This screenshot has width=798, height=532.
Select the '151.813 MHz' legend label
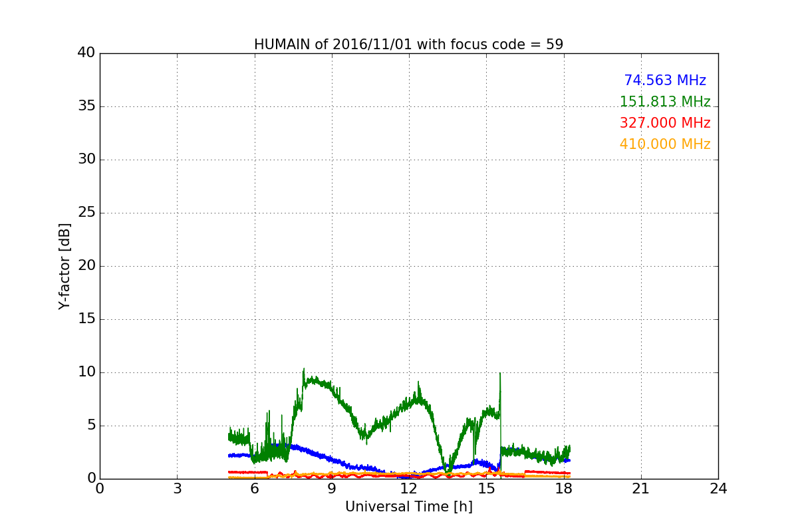point(665,102)
